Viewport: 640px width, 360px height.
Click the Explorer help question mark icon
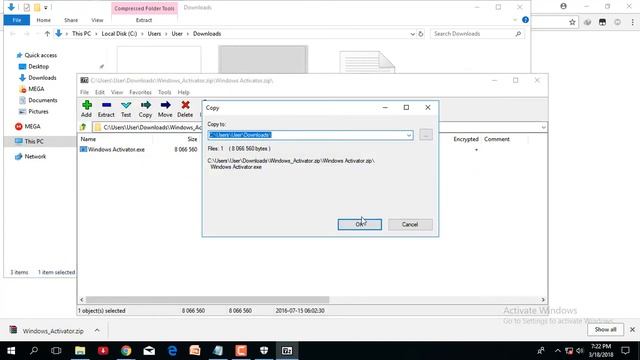(525, 20)
